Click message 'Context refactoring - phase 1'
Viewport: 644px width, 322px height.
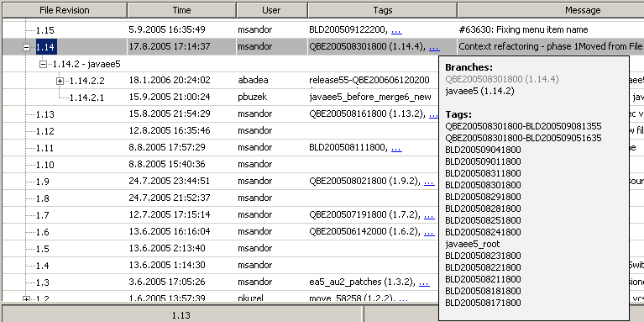click(519, 46)
